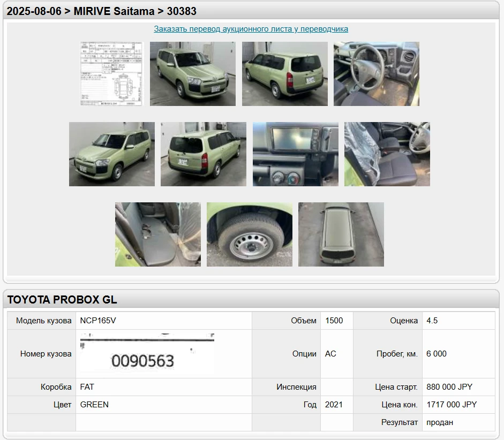
Task: Click the final price 1717 000 JPY
Action: tap(452, 405)
